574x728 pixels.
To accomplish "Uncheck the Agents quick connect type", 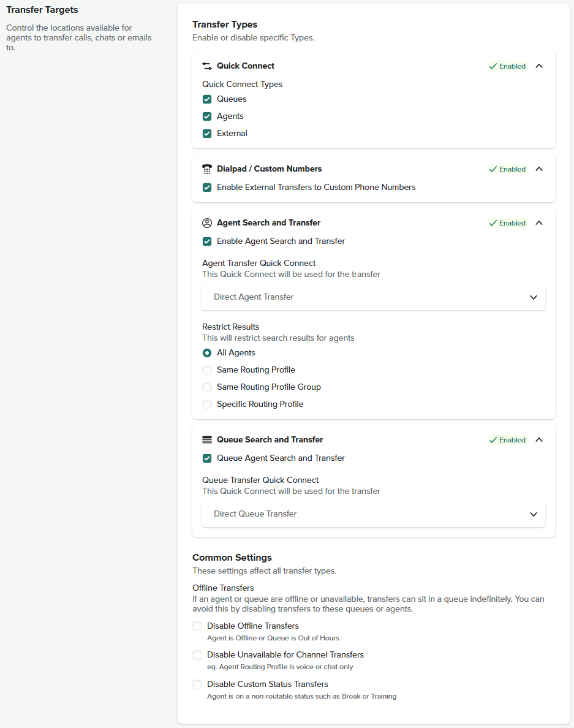I will click(x=207, y=116).
